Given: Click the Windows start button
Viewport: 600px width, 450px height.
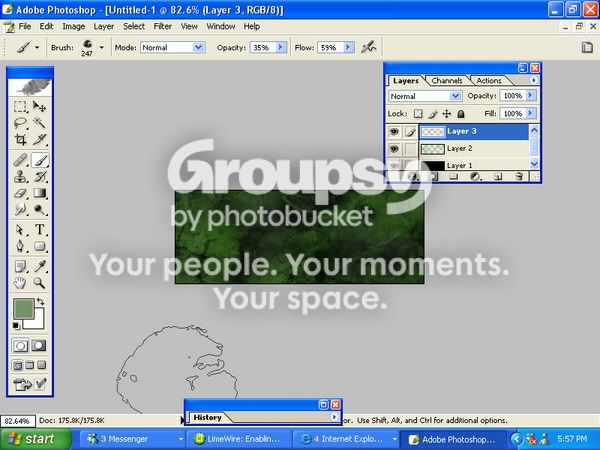Looking at the screenshot, I should pyautogui.click(x=36, y=439).
